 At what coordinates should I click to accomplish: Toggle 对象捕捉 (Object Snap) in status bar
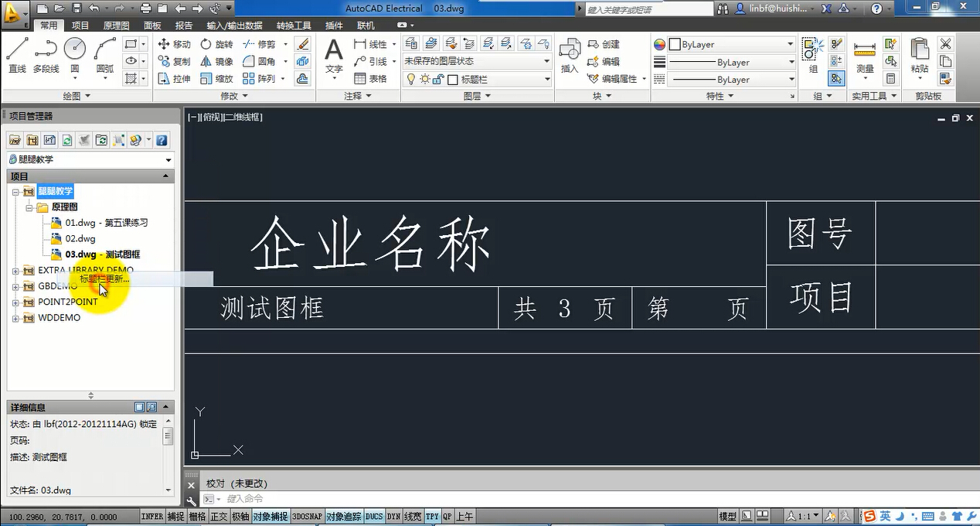click(x=270, y=517)
